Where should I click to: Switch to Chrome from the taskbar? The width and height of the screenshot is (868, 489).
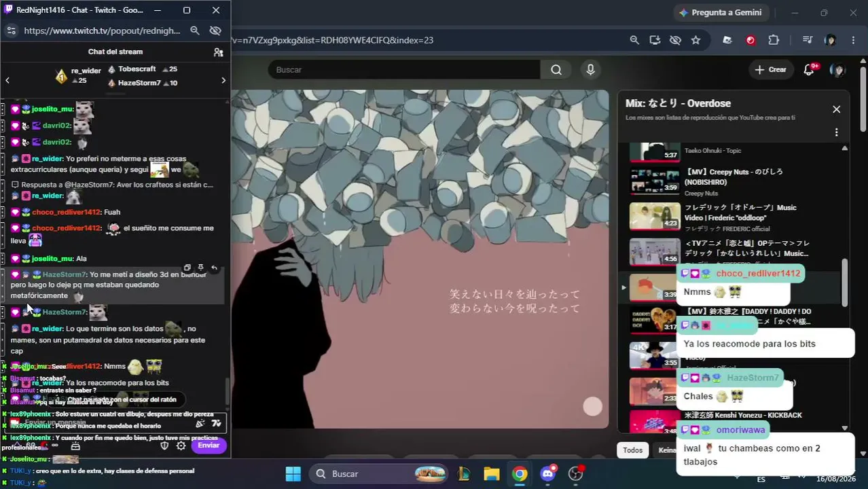[520, 473]
